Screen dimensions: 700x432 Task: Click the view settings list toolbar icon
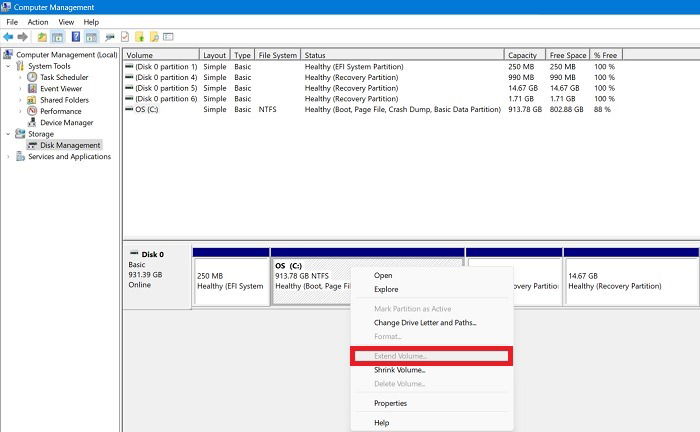click(168, 37)
